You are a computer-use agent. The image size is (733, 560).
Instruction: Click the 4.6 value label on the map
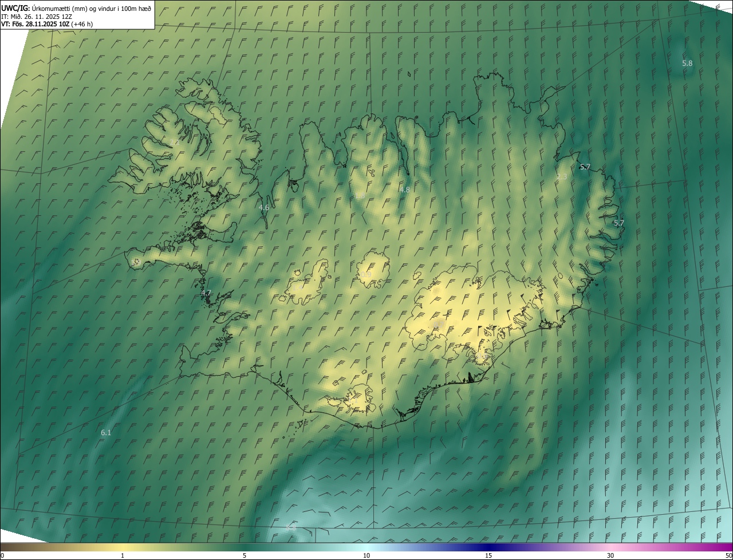(x=264, y=208)
